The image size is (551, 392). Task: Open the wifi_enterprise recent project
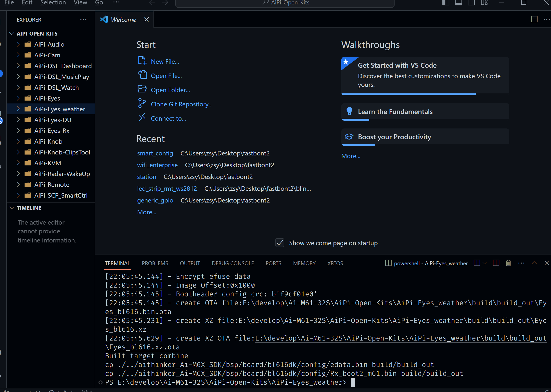157,165
